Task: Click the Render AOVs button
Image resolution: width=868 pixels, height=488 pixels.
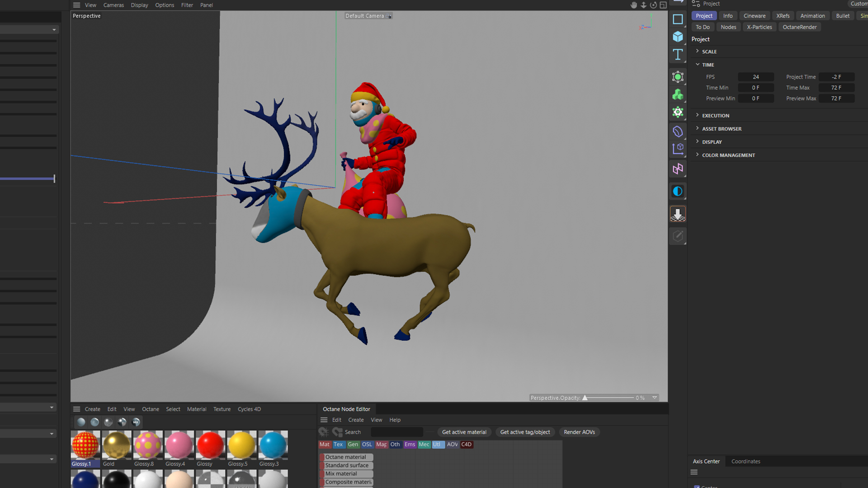Action: pyautogui.click(x=579, y=432)
